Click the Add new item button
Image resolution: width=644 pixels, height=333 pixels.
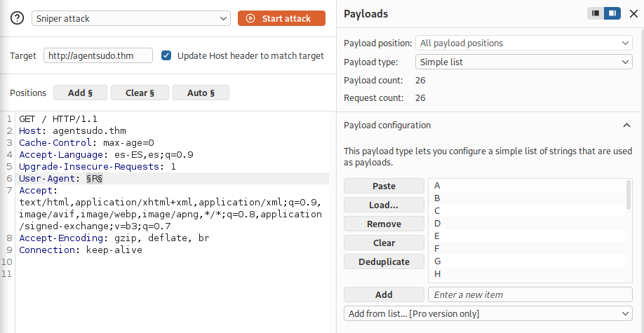(x=384, y=294)
